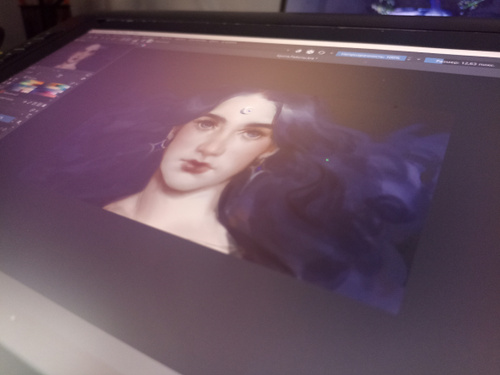This screenshot has width=500, height=375.
Task: Click the circular reload brush preset icon
Action: tap(322, 53)
